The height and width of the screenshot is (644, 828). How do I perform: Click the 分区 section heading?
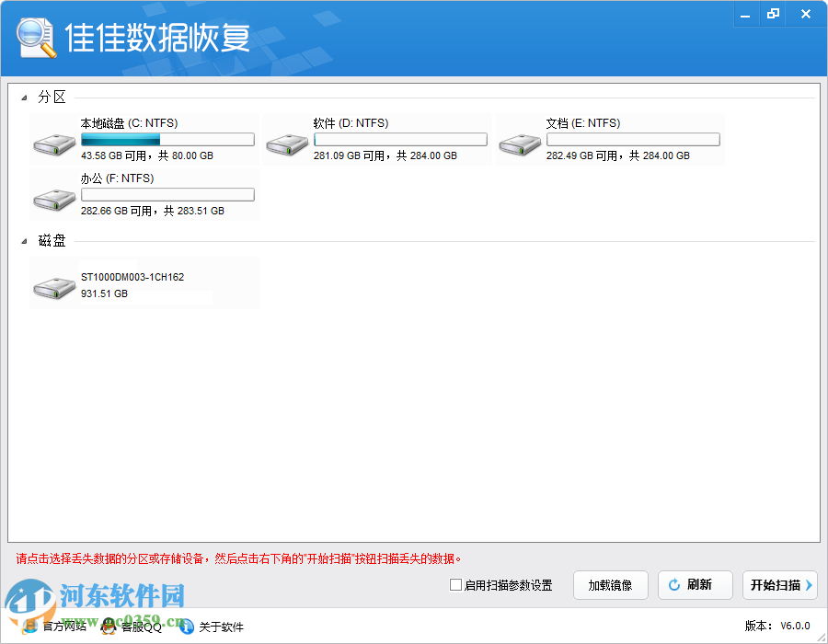coord(52,98)
